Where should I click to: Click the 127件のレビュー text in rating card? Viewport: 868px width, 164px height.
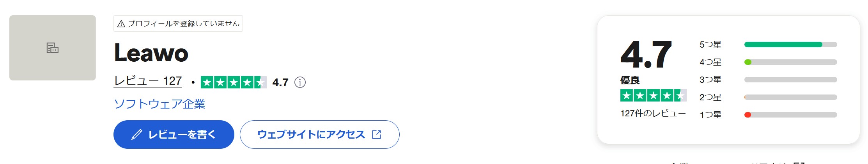pos(653,113)
